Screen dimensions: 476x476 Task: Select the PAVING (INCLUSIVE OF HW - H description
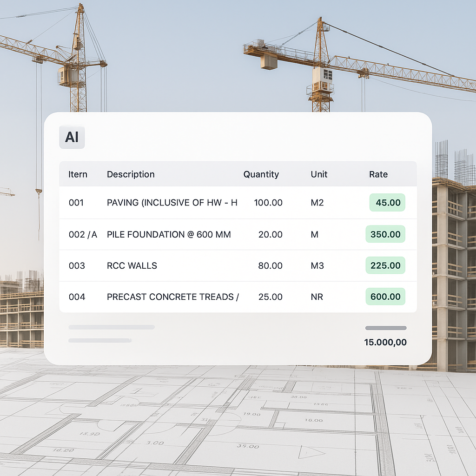[172, 203]
